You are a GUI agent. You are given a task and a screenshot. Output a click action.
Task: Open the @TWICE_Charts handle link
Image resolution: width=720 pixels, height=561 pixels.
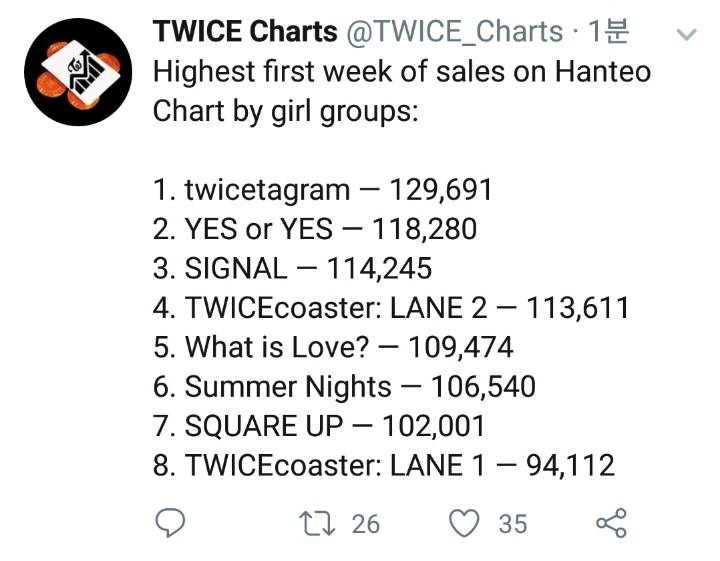pos(454,32)
